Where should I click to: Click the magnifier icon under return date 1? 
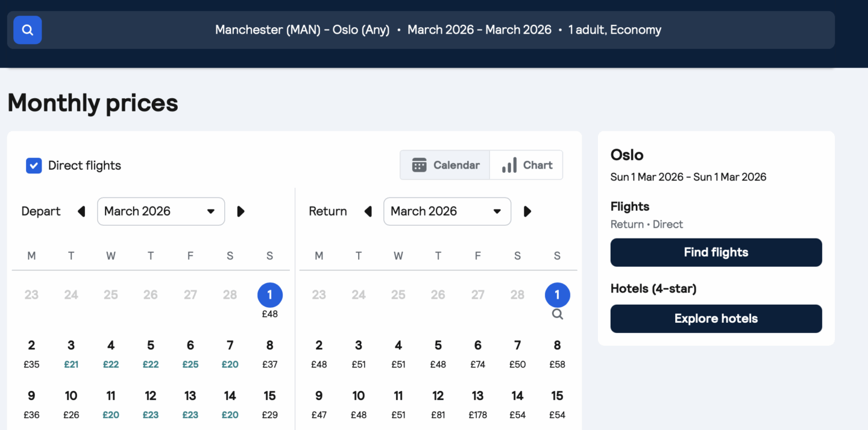[557, 314]
